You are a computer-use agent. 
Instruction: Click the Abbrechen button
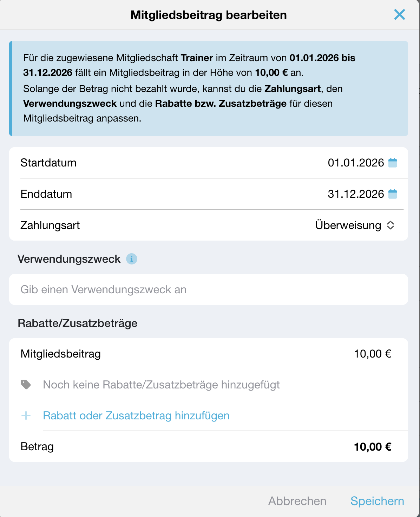(x=297, y=501)
